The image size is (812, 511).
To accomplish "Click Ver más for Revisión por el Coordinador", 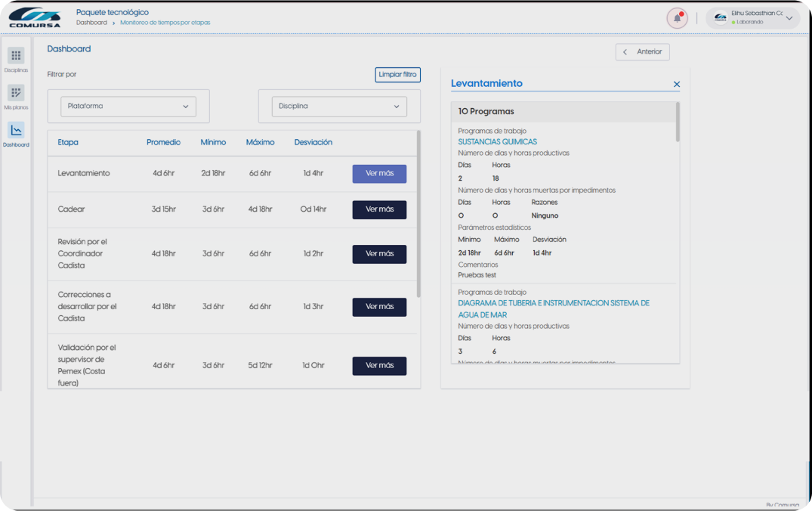I will pyautogui.click(x=379, y=254).
